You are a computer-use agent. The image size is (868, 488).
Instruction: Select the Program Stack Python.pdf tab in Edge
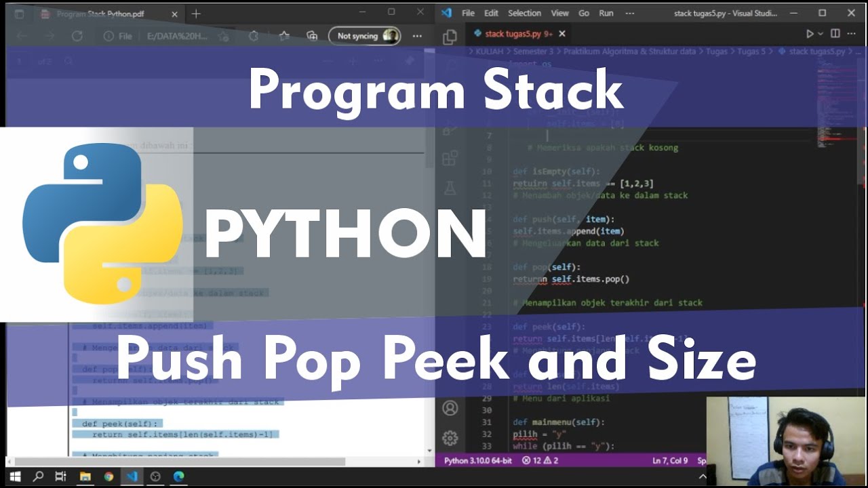pos(108,14)
